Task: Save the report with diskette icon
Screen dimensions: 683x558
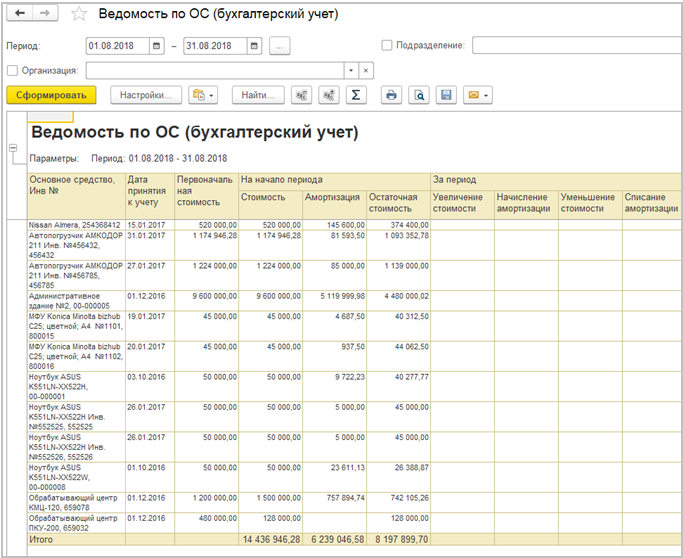Action: point(447,95)
